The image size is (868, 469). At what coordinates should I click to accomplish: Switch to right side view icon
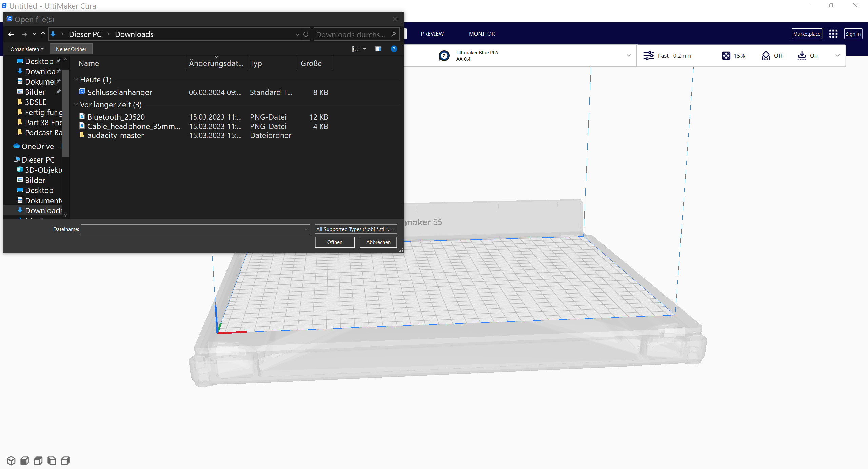[65, 461]
